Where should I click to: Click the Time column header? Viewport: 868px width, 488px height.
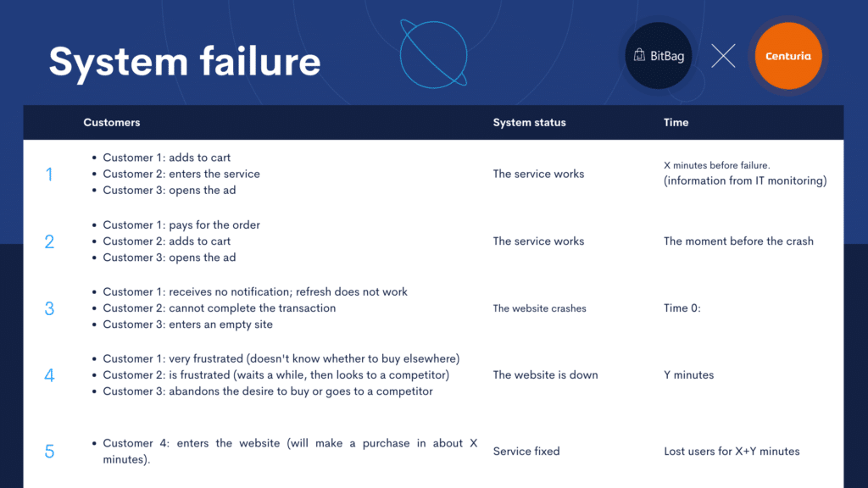click(676, 122)
